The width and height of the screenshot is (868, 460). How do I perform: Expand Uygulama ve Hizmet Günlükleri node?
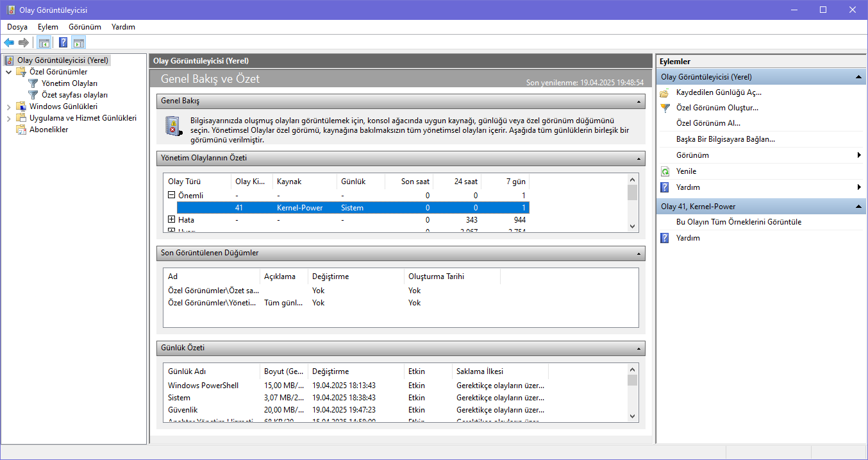[x=8, y=118]
